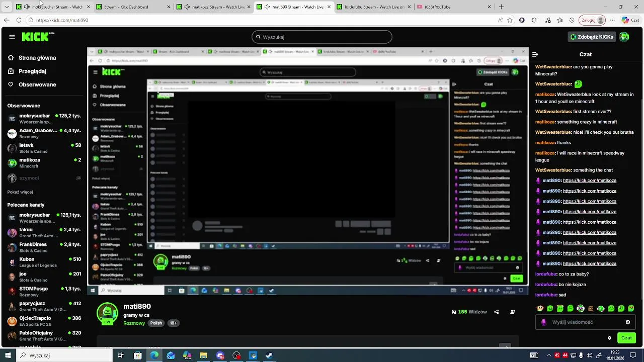
Task: Go back in browser
Action: (x=7, y=20)
